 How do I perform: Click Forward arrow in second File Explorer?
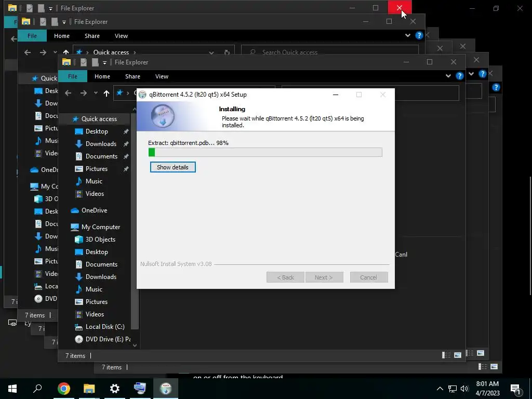pos(43,52)
